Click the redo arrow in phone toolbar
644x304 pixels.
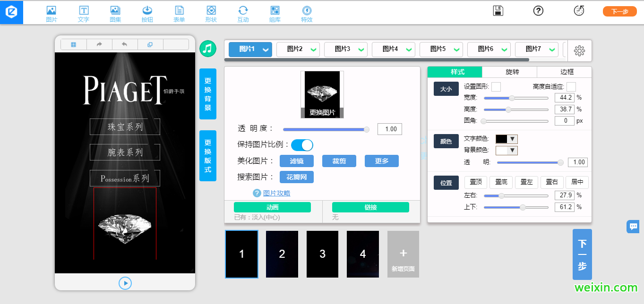click(99, 44)
